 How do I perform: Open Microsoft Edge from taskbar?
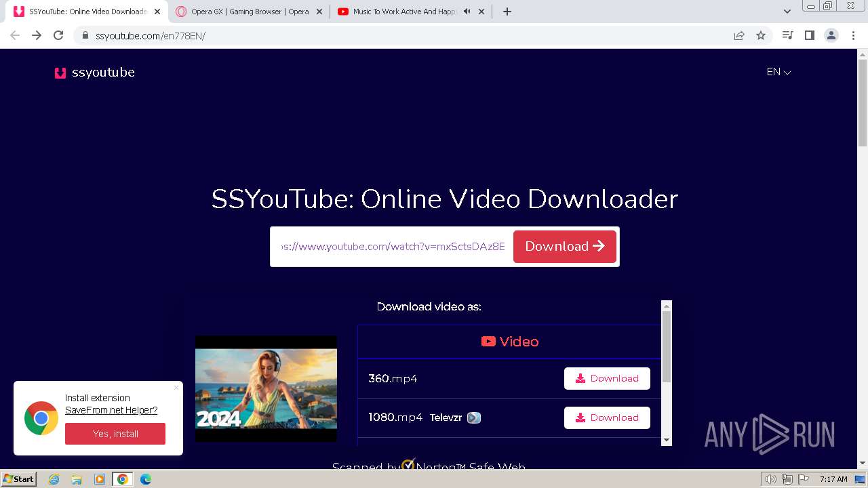pyautogui.click(x=146, y=479)
